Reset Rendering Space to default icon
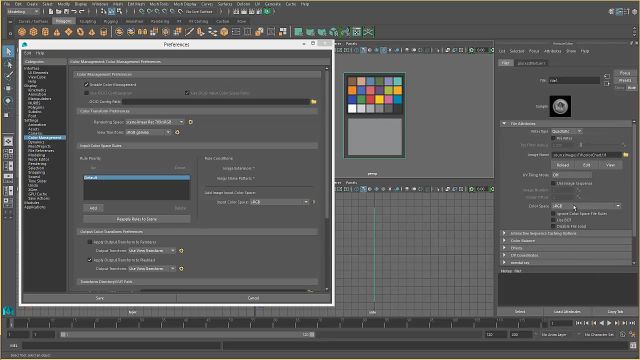The height and width of the screenshot is (360, 640). tap(190, 122)
